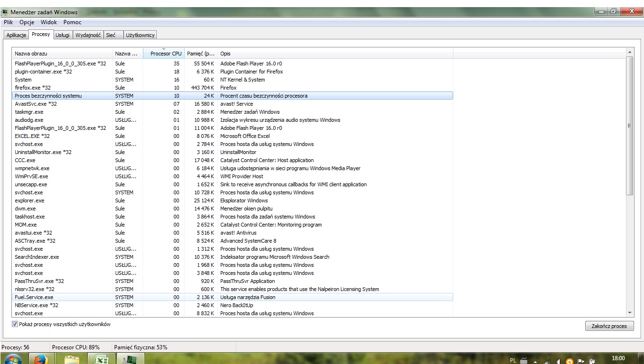Sort by 'Procesor CPU' column header
Viewport: 644px width, 364px height.
[164, 54]
